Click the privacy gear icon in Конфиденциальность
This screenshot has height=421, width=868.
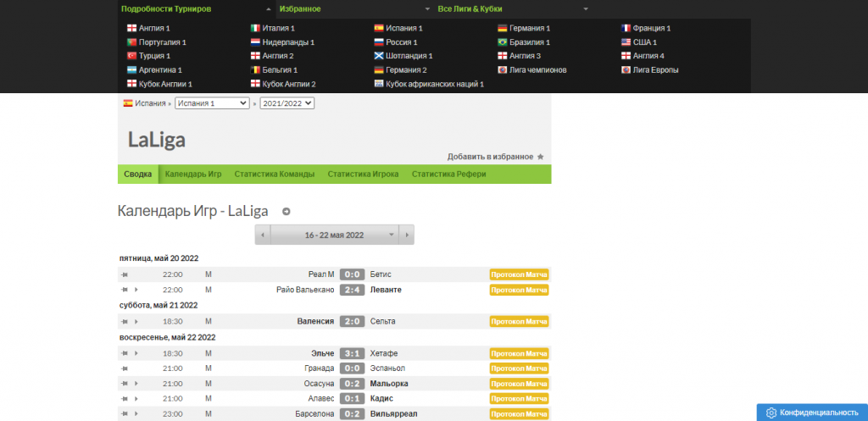771,413
